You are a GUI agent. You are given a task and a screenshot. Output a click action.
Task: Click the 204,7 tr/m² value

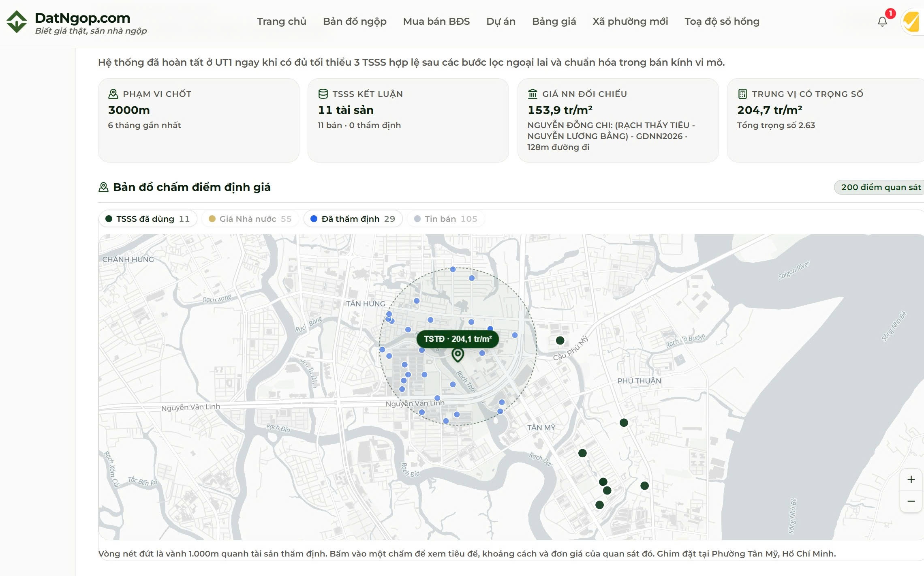770,110
